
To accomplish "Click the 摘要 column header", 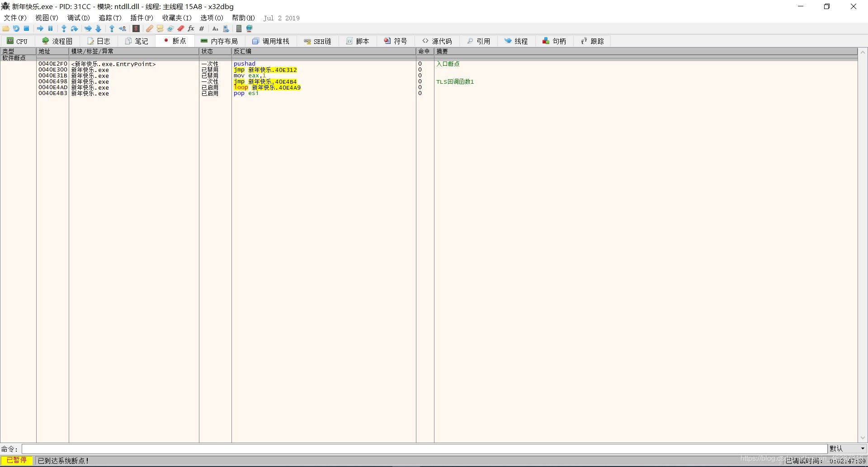I will [646, 52].
